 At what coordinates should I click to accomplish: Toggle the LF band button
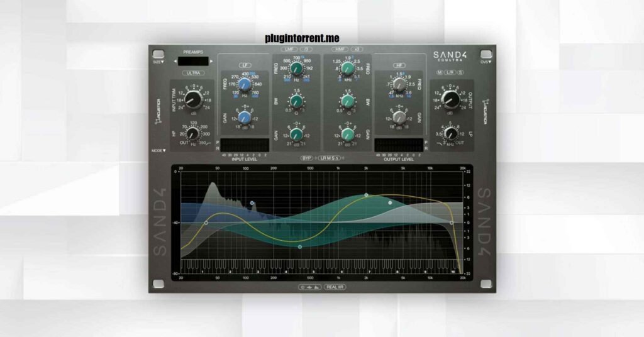pos(245,65)
